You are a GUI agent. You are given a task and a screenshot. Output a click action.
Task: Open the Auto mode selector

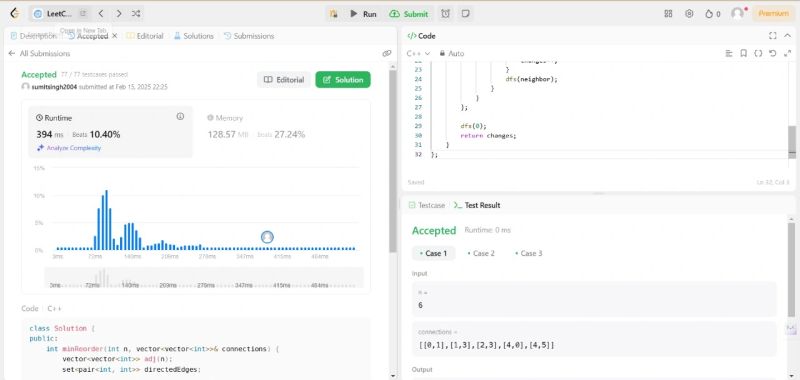pyautogui.click(x=452, y=53)
